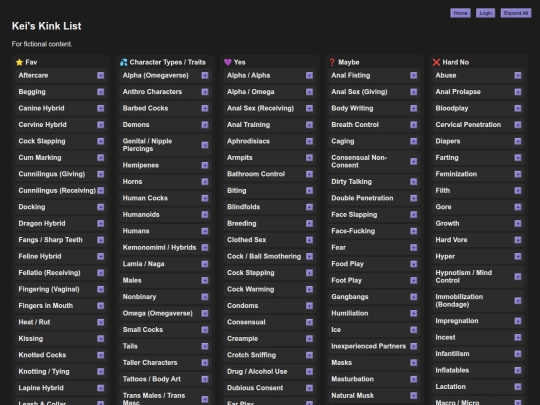The width and height of the screenshot is (540, 405).
Task: Click the purple square icon on Heat / Rut row
Action: point(101,322)
